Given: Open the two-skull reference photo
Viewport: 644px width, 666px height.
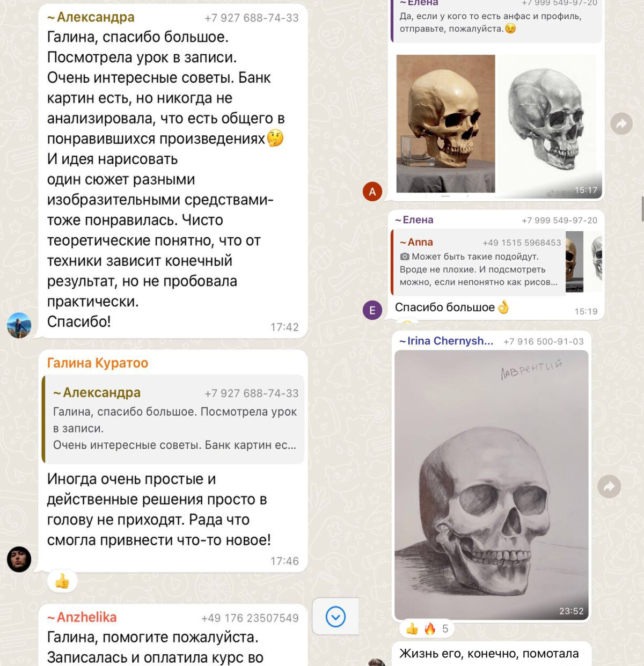Looking at the screenshot, I should [496, 125].
